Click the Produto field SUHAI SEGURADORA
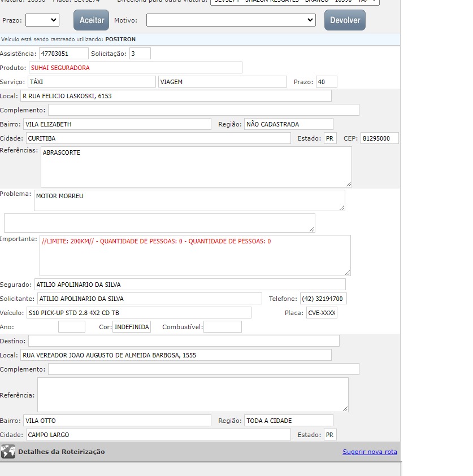 [136, 68]
